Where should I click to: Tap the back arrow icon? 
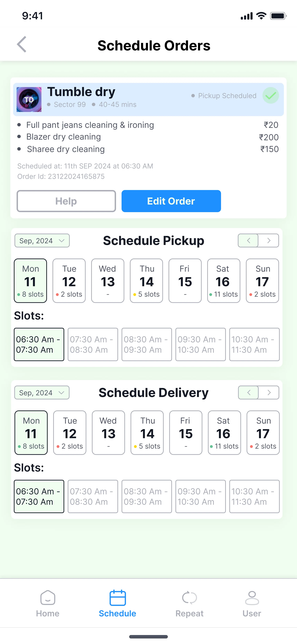click(22, 45)
